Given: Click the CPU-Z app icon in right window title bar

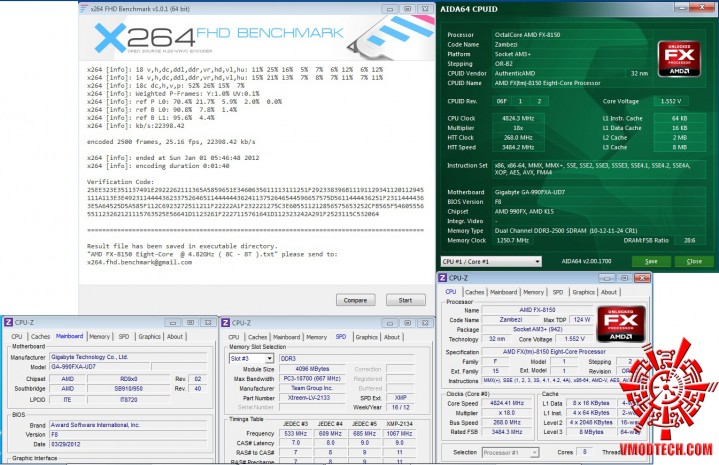Looking at the screenshot, I should (x=442, y=278).
